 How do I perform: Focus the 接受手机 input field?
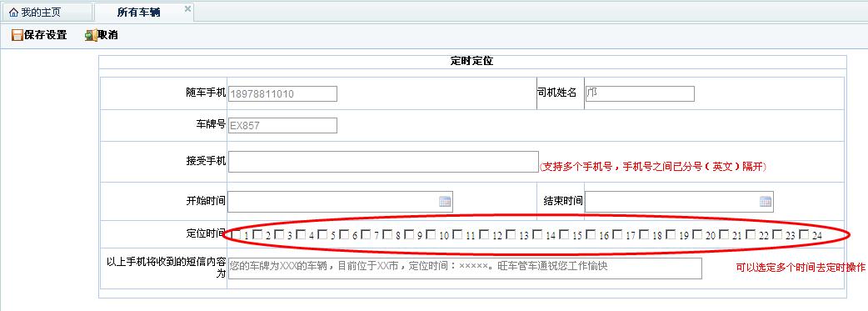383,162
